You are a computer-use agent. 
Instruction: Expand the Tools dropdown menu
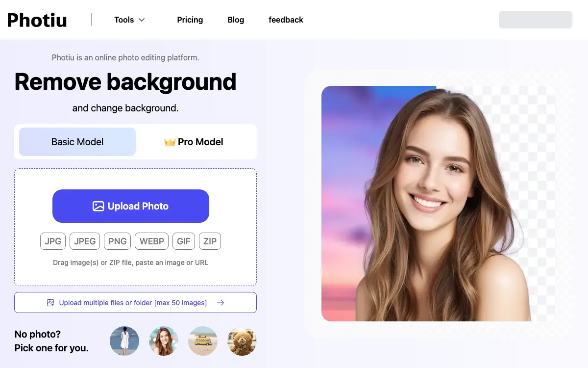tap(130, 20)
